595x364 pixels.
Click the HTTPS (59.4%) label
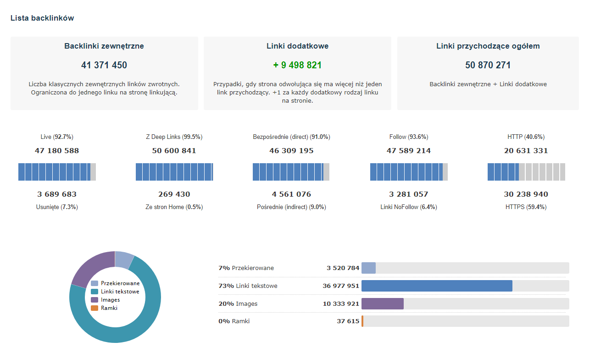[526, 207]
